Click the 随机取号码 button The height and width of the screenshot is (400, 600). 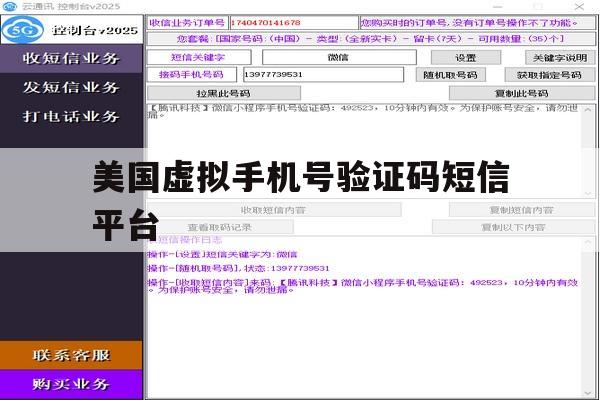coord(450,75)
